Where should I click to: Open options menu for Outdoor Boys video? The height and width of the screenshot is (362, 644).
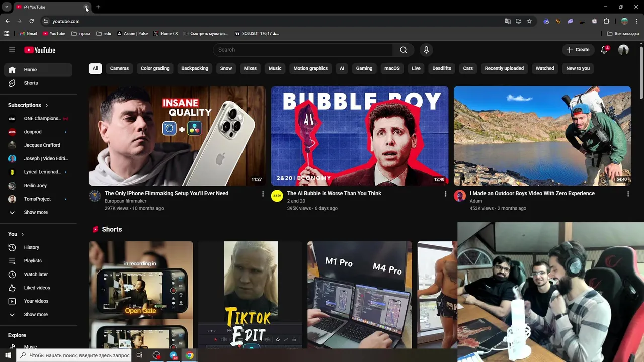click(x=628, y=194)
